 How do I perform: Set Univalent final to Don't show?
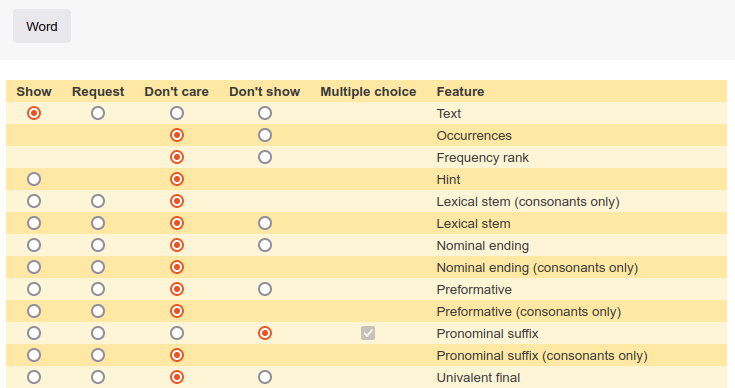pos(265,377)
